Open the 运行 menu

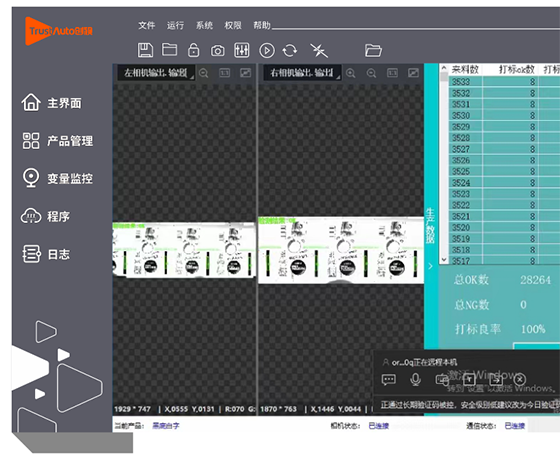[175, 25]
